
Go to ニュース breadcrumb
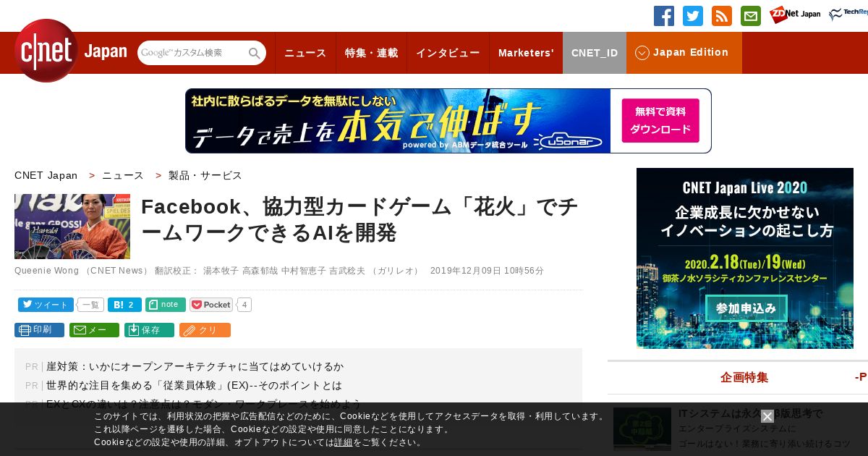[x=123, y=175]
